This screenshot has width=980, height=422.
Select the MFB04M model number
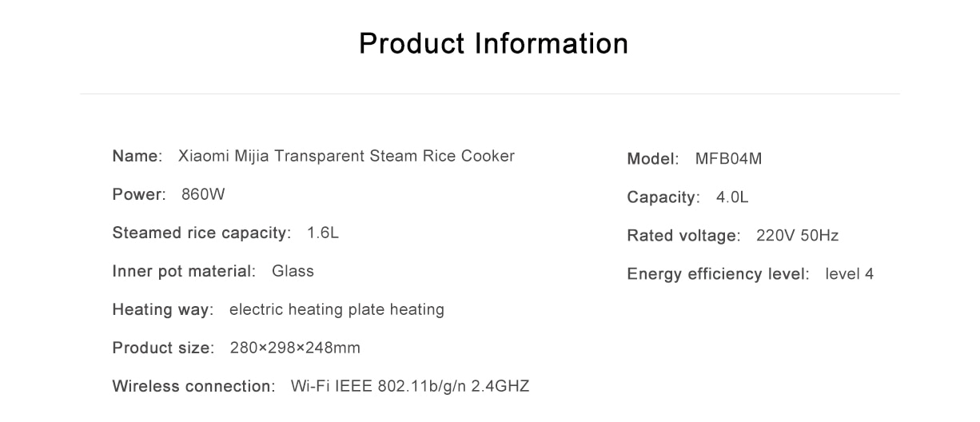tap(729, 159)
